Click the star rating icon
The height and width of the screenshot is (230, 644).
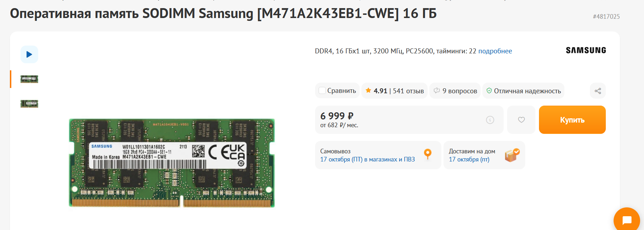click(368, 90)
